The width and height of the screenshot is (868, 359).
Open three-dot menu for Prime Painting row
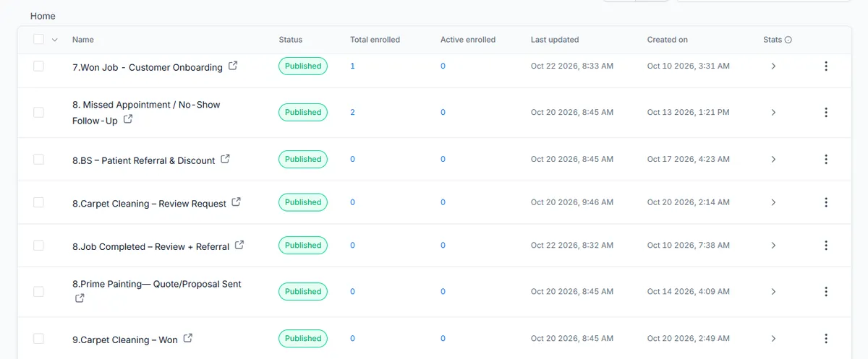[x=826, y=292]
